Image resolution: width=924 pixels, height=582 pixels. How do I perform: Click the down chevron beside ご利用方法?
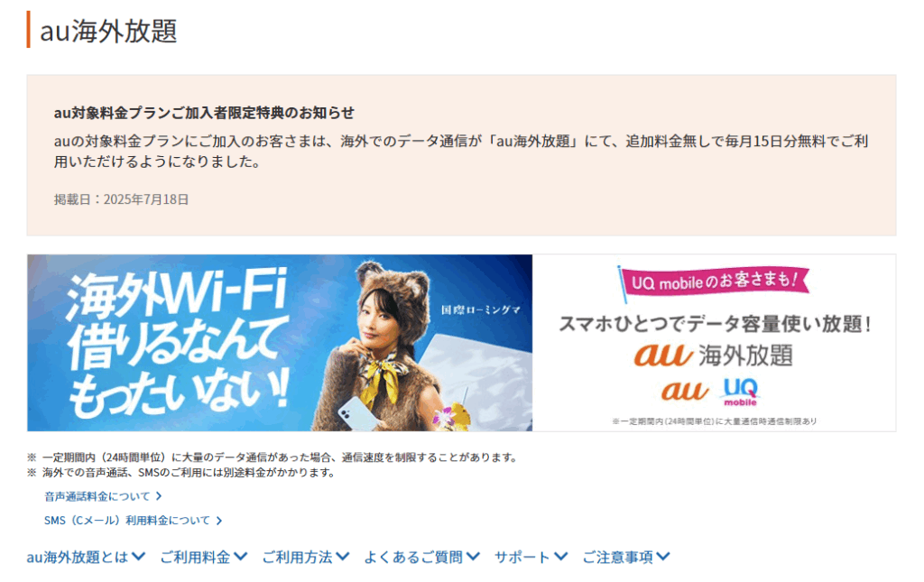click(342, 556)
